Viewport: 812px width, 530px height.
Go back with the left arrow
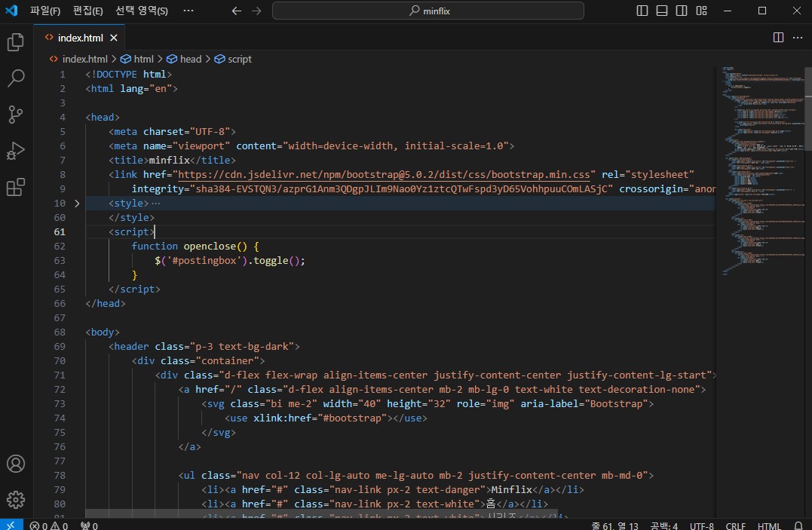click(x=237, y=11)
